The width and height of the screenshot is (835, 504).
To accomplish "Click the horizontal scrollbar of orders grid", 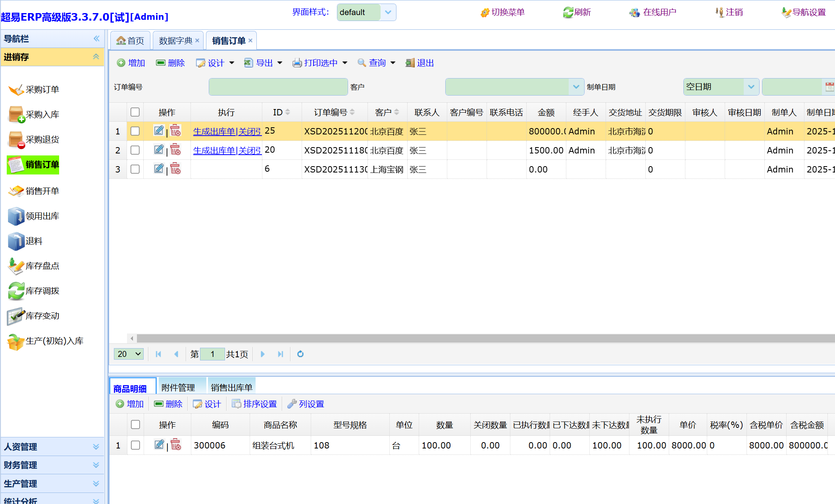I will 476,338.
